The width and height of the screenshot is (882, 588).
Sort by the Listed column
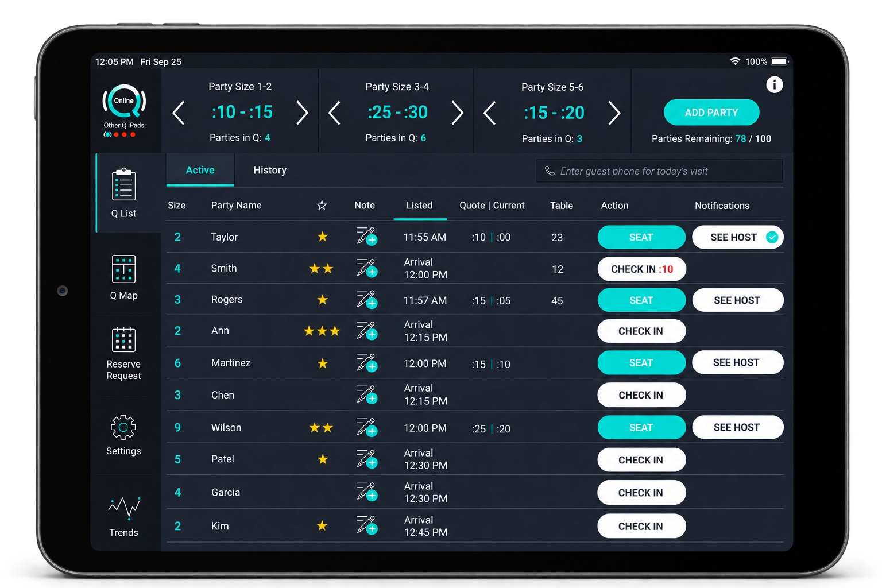[420, 205]
